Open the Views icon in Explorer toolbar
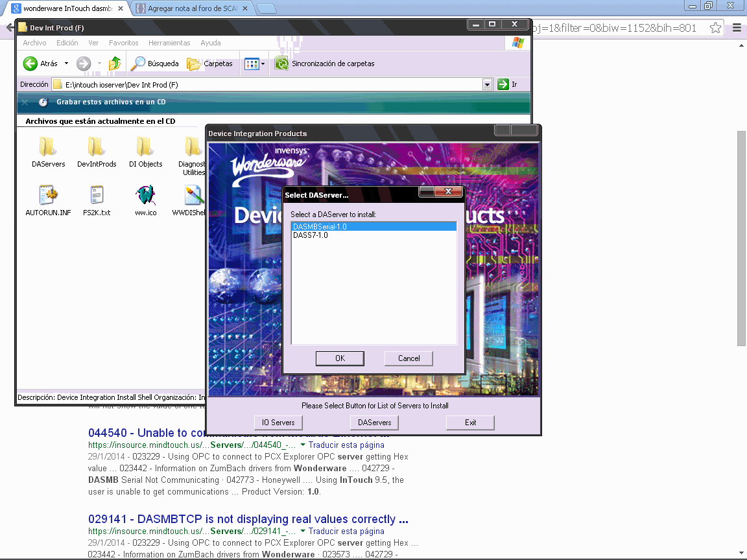This screenshot has width=747, height=560. 251,64
